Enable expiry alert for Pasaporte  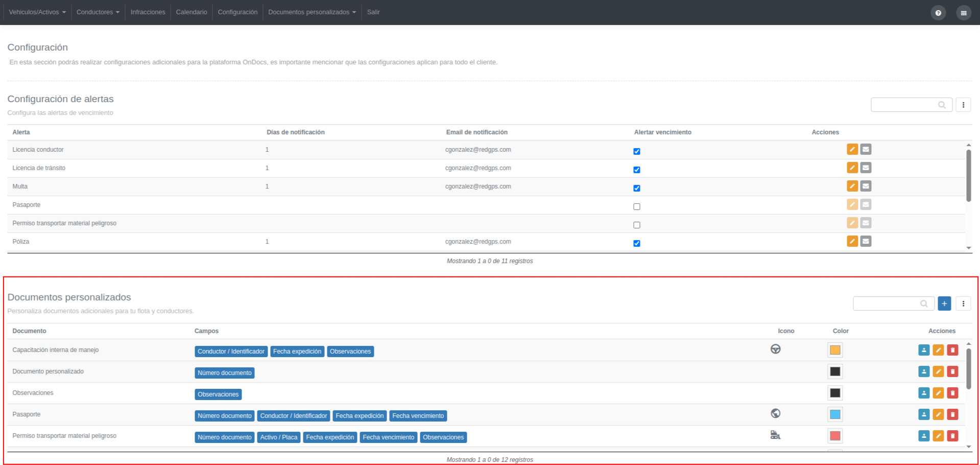pos(637,206)
